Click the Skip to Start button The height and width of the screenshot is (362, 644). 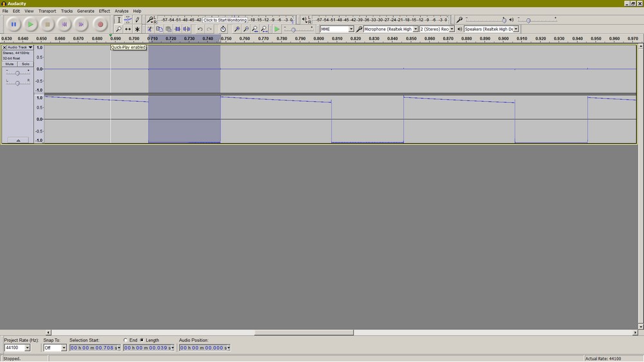(64, 24)
